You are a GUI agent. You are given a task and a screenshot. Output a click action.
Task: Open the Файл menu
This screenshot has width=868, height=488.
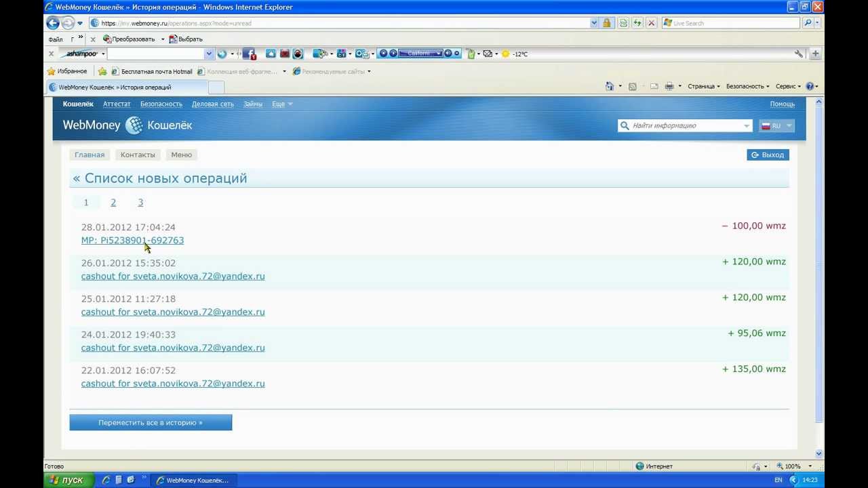56,39
